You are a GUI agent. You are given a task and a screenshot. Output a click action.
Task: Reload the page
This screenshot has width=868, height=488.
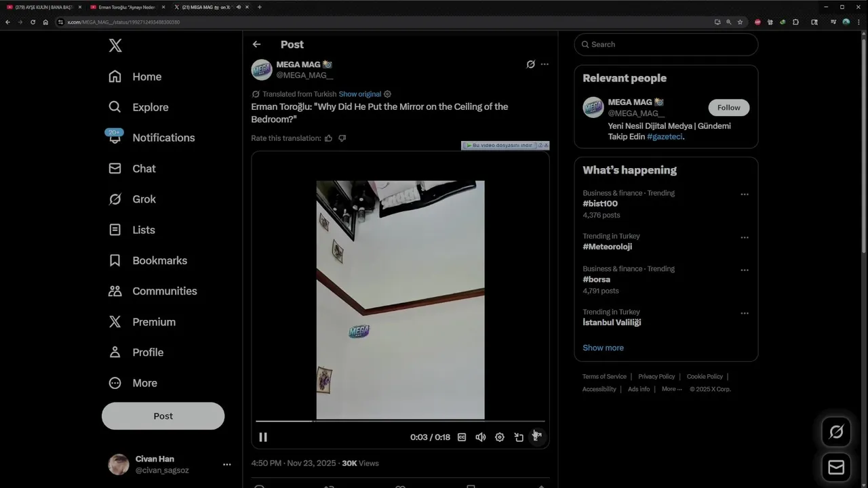(33, 22)
